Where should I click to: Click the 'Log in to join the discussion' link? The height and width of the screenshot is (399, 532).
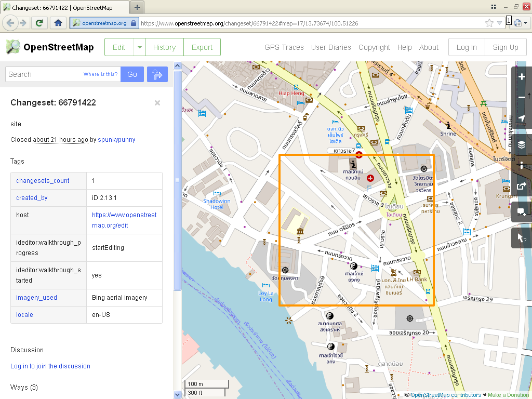click(x=50, y=366)
